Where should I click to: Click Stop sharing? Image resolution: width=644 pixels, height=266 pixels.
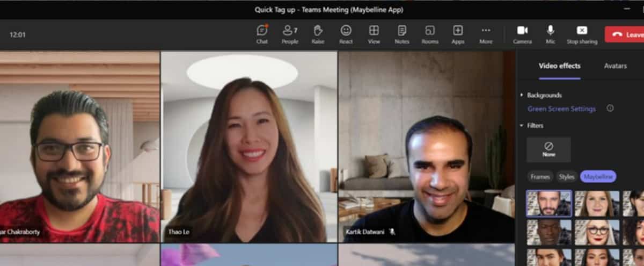coord(582,34)
